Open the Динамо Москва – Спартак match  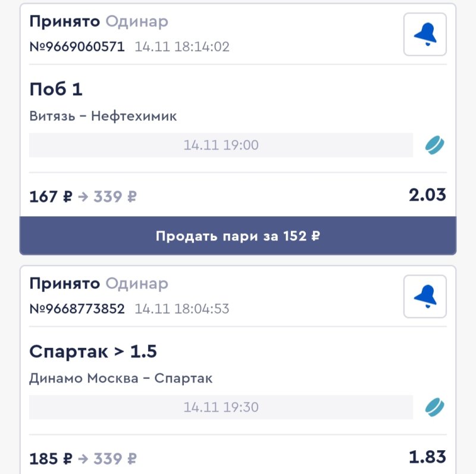click(x=121, y=378)
